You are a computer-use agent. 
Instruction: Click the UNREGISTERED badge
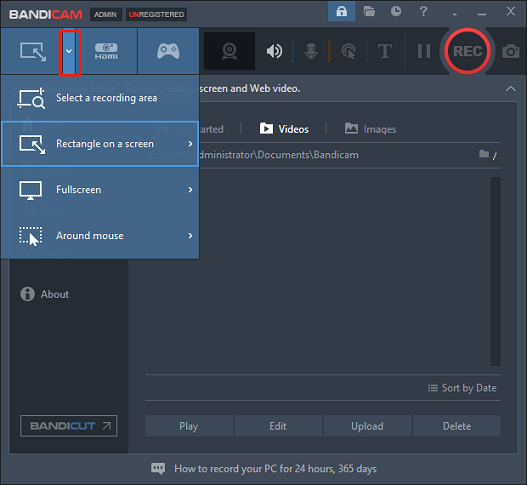click(156, 14)
